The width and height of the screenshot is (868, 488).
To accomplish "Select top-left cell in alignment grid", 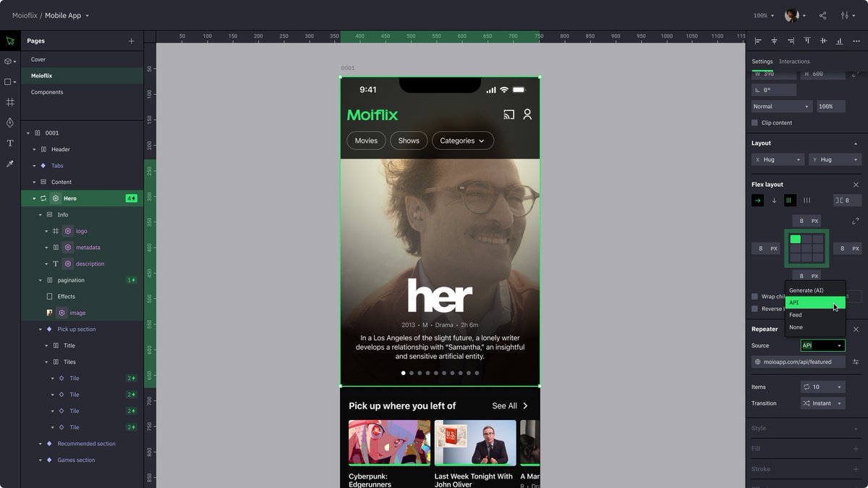I will (796, 239).
